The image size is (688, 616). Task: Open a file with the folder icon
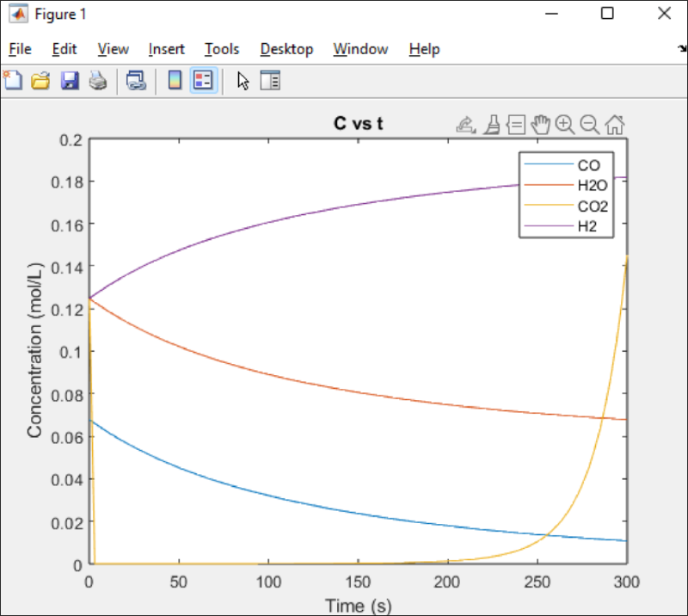(x=40, y=81)
